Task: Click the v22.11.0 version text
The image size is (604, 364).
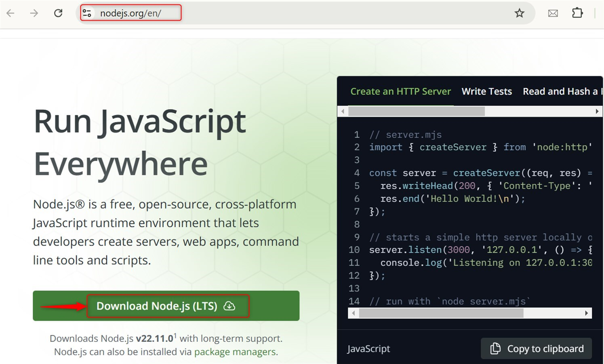Action: [x=154, y=339]
